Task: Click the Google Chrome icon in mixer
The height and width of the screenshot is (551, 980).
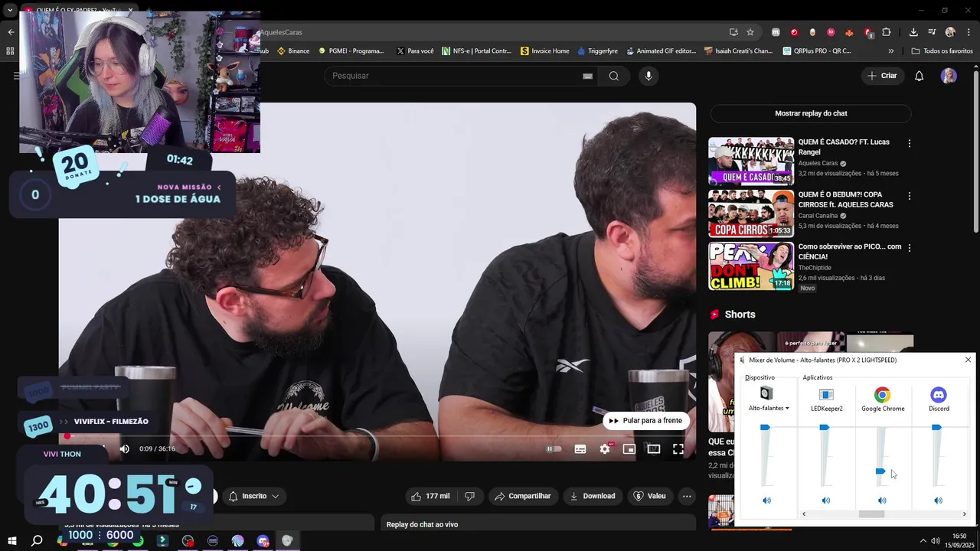Action: click(x=883, y=395)
